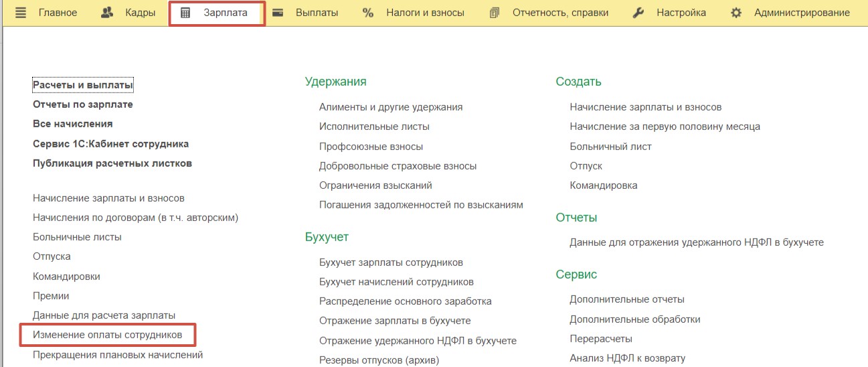The height and width of the screenshot is (367, 868).
Task: Open Публикация расчетных листков
Action: click(112, 163)
